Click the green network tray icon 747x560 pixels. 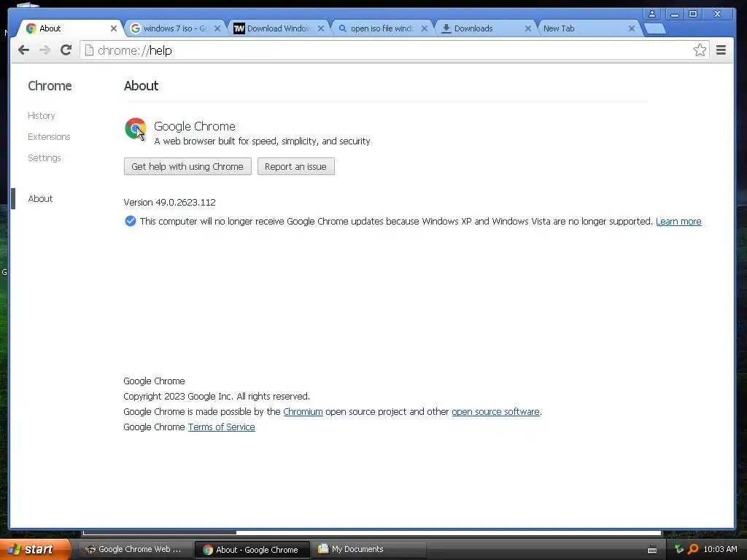coord(679,549)
